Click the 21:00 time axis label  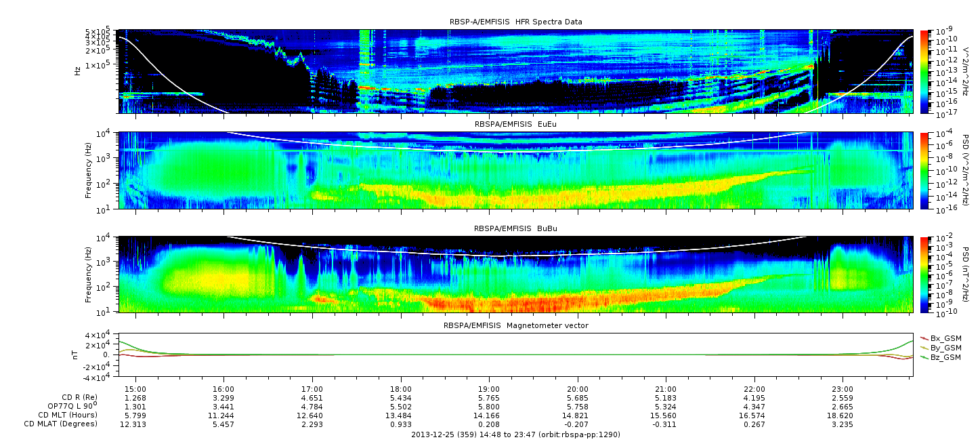tap(666, 390)
